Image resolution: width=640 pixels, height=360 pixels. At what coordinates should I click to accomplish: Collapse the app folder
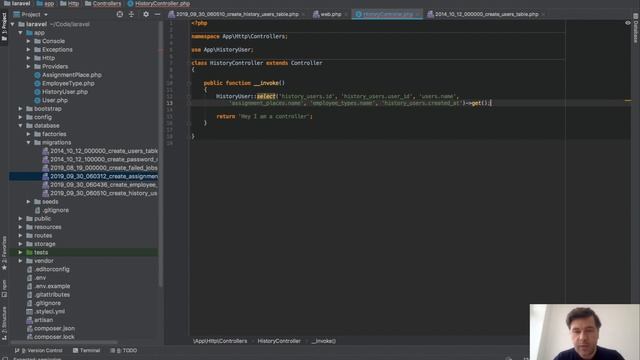pyautogui.click(x=20, y=33)
